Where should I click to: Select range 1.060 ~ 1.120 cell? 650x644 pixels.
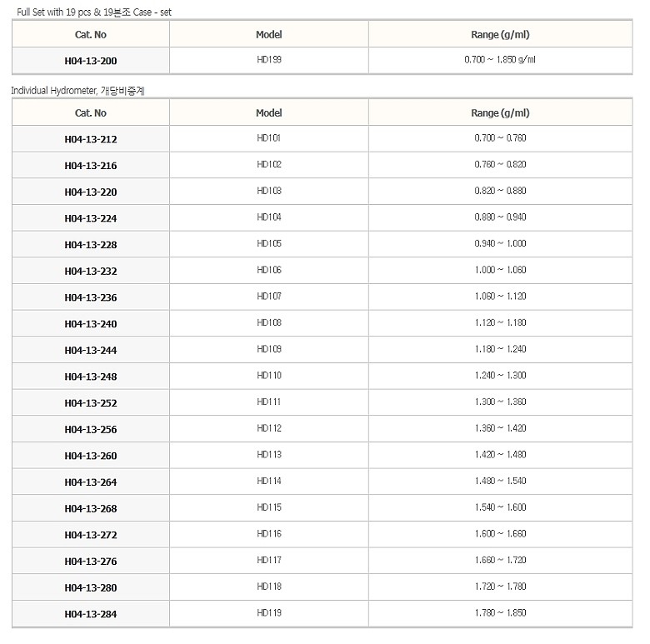pos(500,297)
